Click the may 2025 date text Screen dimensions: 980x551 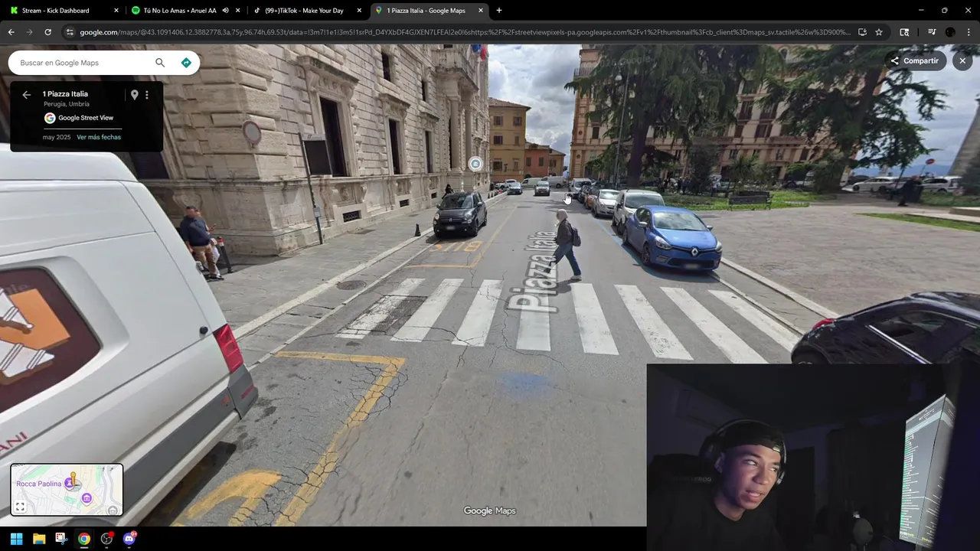[x=57, y=137]
